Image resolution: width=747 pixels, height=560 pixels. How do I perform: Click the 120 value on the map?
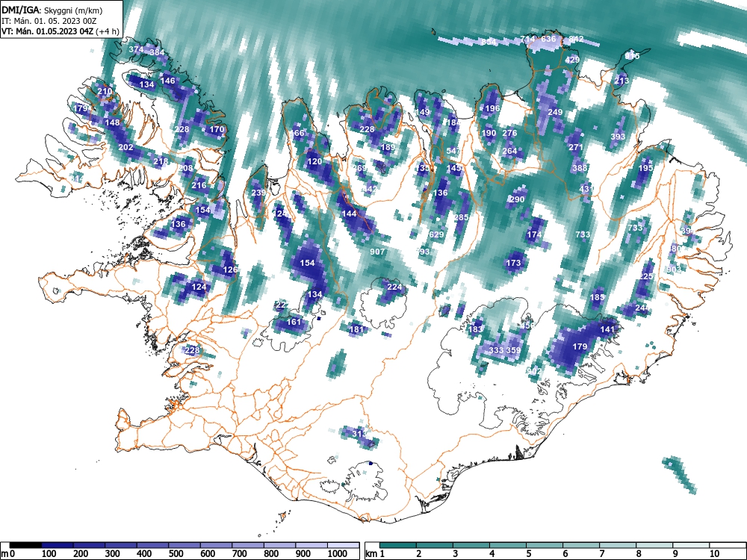coord(314,161)
